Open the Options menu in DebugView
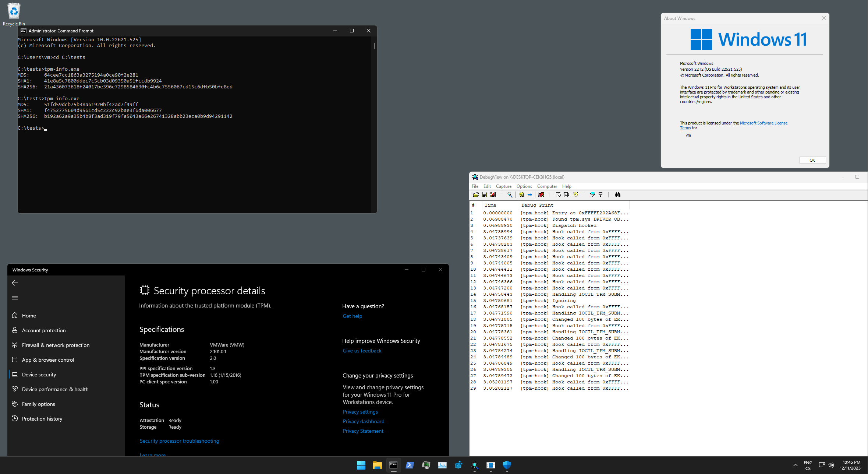This screenshot has width=868, height=474. click(524, 186)
